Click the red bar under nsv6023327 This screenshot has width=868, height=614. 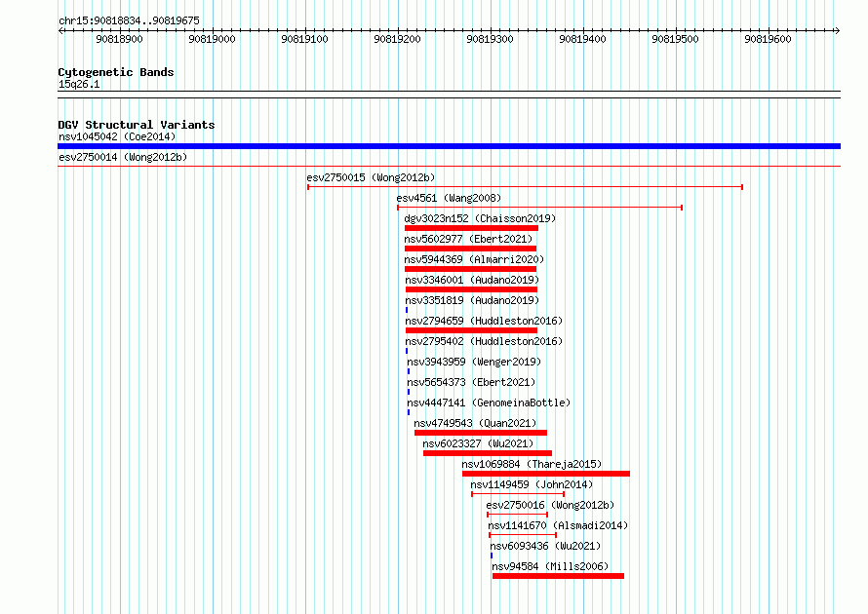[488, 453]
